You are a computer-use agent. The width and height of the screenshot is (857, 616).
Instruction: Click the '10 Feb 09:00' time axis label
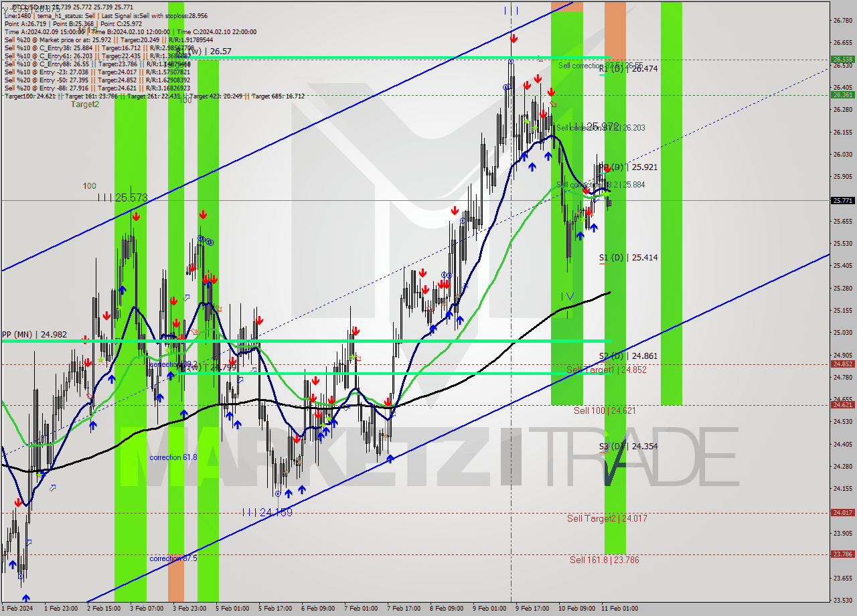(x=576, y=609)
